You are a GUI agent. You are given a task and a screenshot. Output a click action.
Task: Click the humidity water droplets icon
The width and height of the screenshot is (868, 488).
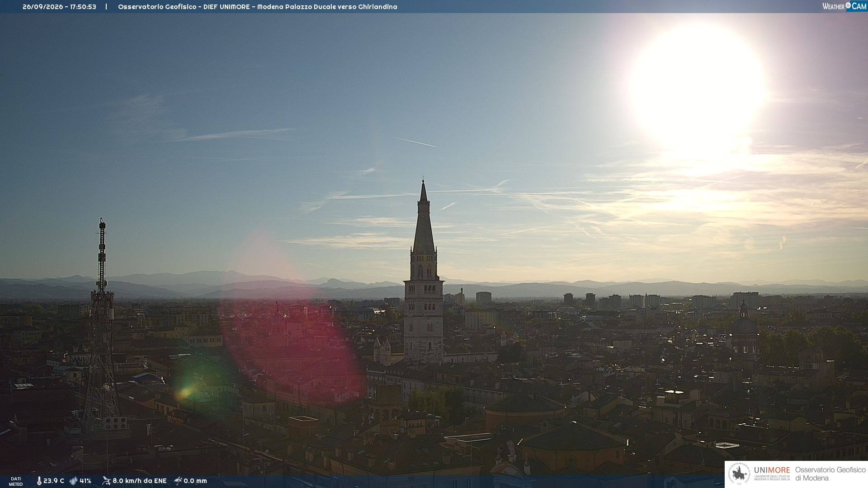click(73, 481)
